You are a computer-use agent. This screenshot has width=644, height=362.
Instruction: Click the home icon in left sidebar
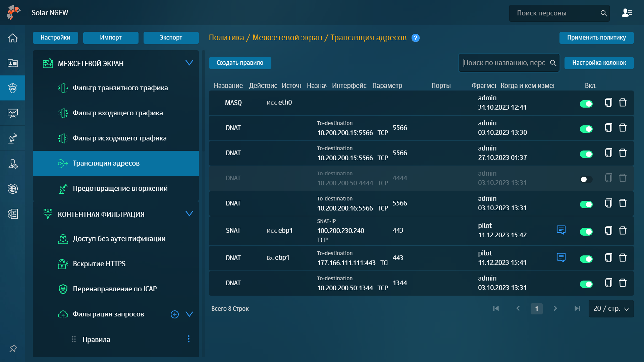coord(13,38)
